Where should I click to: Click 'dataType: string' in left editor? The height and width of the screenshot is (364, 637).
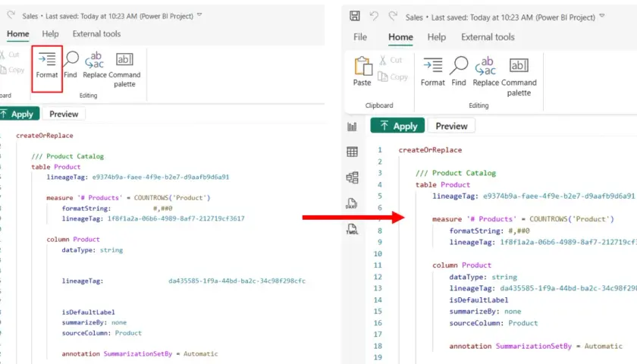(x=93, y=250)
